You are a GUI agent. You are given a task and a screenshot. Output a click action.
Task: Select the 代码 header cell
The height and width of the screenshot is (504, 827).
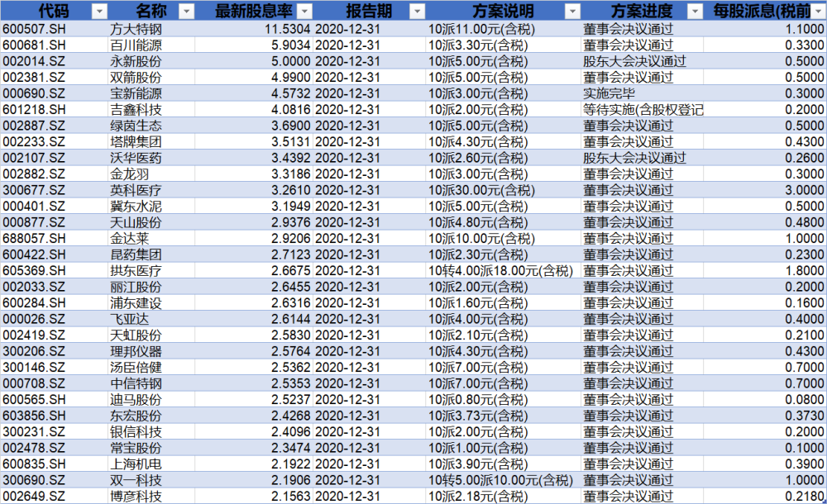(x=54, y=11)
